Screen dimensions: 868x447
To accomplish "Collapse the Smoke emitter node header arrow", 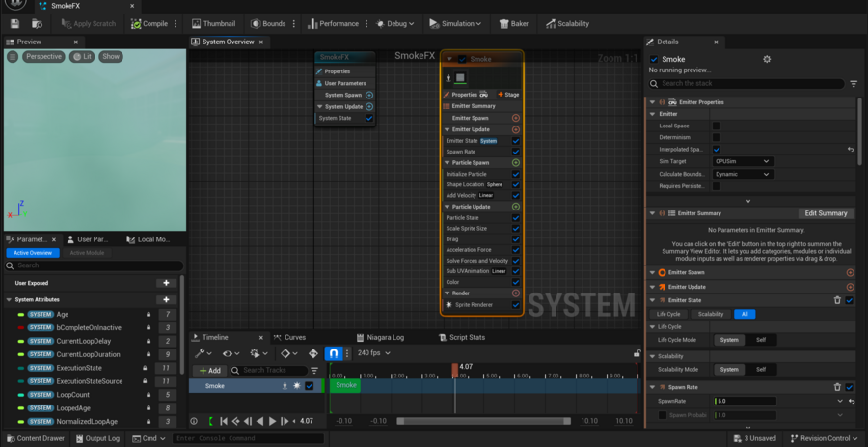I will click(448, 59).
